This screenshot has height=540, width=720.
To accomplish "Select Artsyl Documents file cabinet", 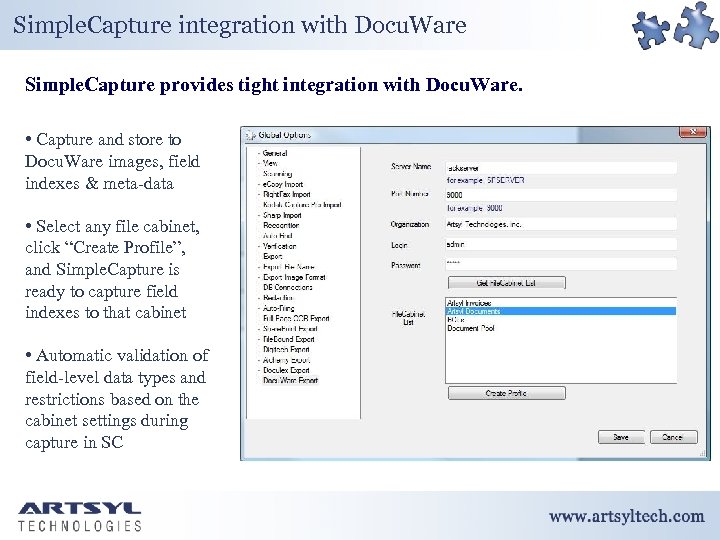I will tap(561, 311).
